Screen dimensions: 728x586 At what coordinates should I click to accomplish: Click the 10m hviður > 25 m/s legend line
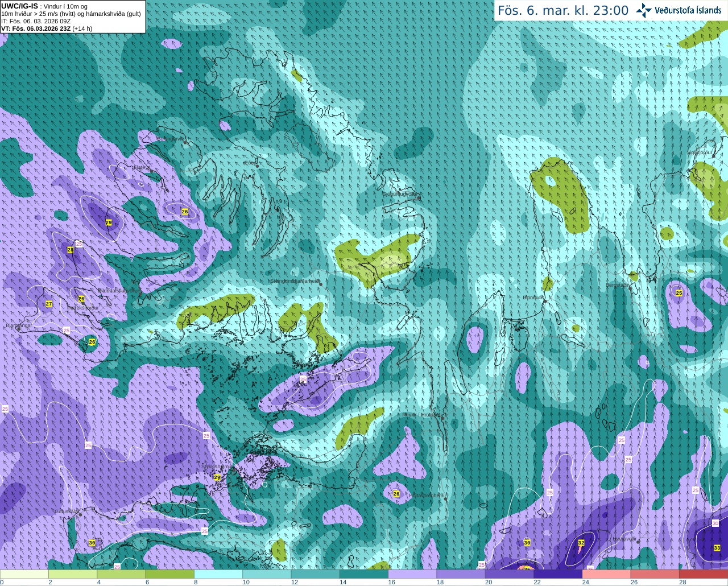[x=71, y=14]
